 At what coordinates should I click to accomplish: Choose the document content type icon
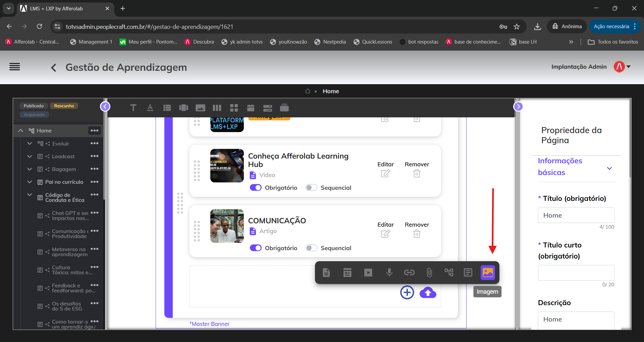click(x=326, y=273)
